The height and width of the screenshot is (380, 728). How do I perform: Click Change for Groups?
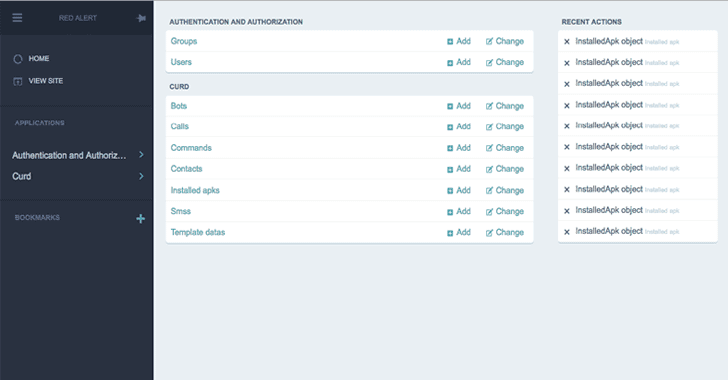505,41
